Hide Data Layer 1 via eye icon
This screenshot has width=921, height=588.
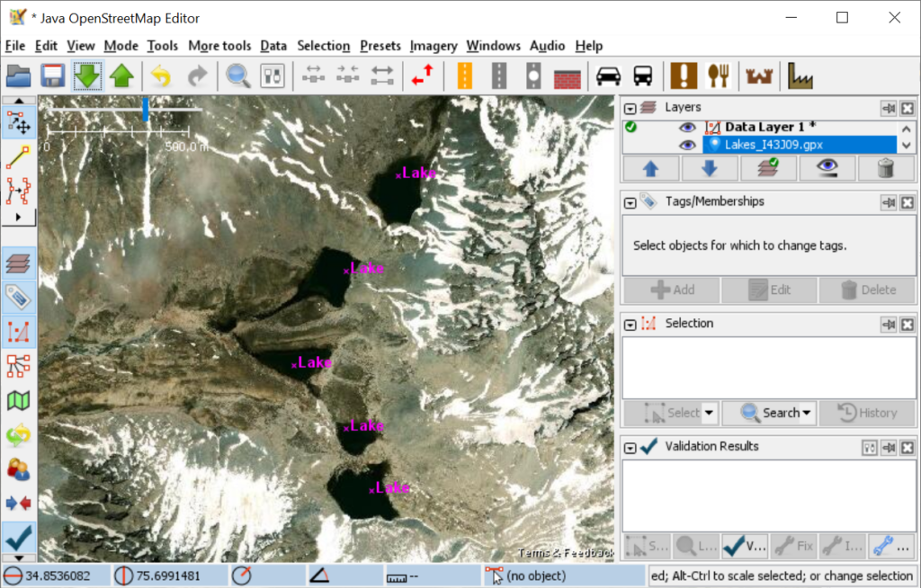coord(687,128)
